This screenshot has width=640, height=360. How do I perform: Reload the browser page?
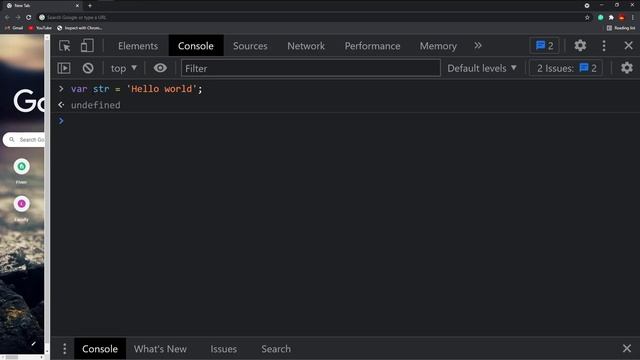[29, 17]
